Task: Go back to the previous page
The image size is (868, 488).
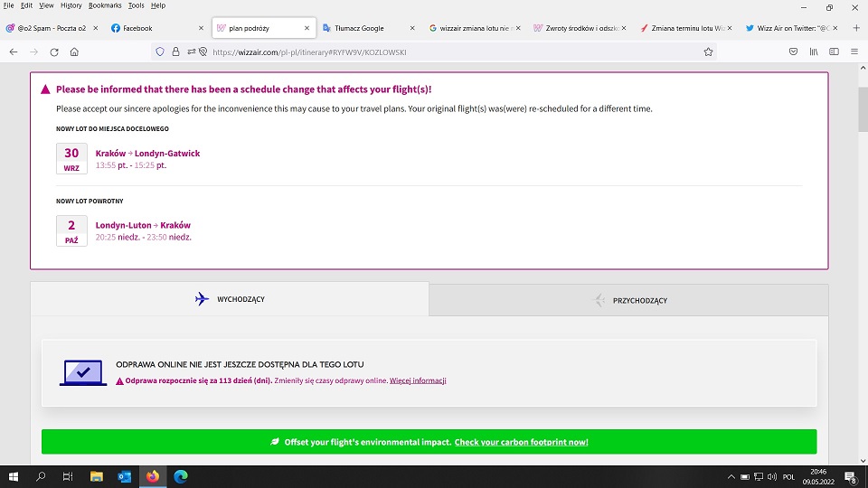Action: coord(14,52)
